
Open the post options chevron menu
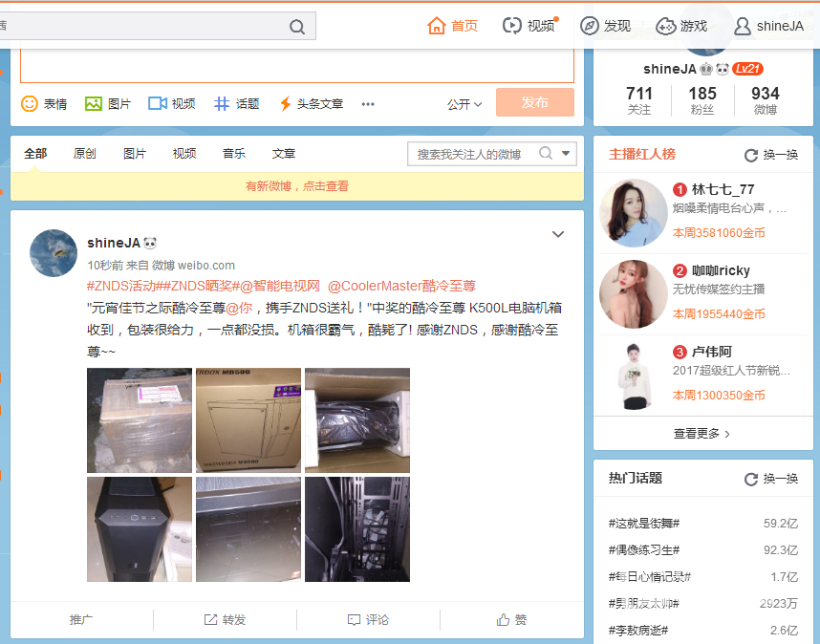(x=558, y=234)
